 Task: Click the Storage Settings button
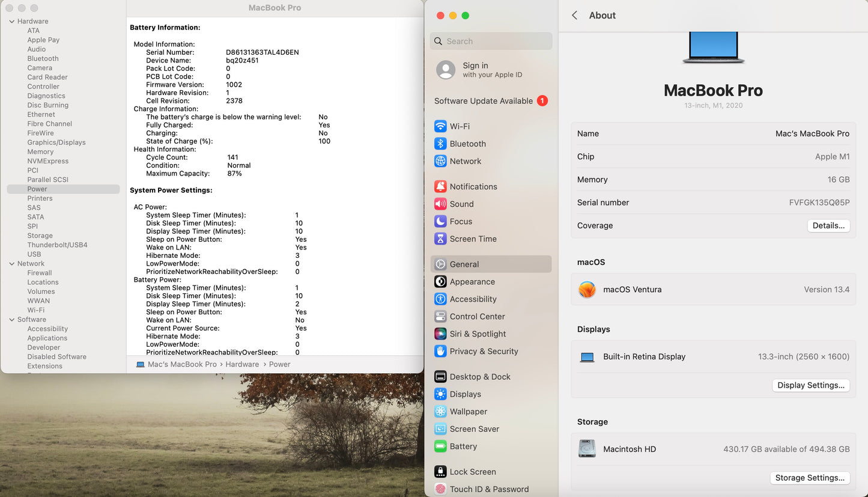pyautogui.click(x=809, y=478)
